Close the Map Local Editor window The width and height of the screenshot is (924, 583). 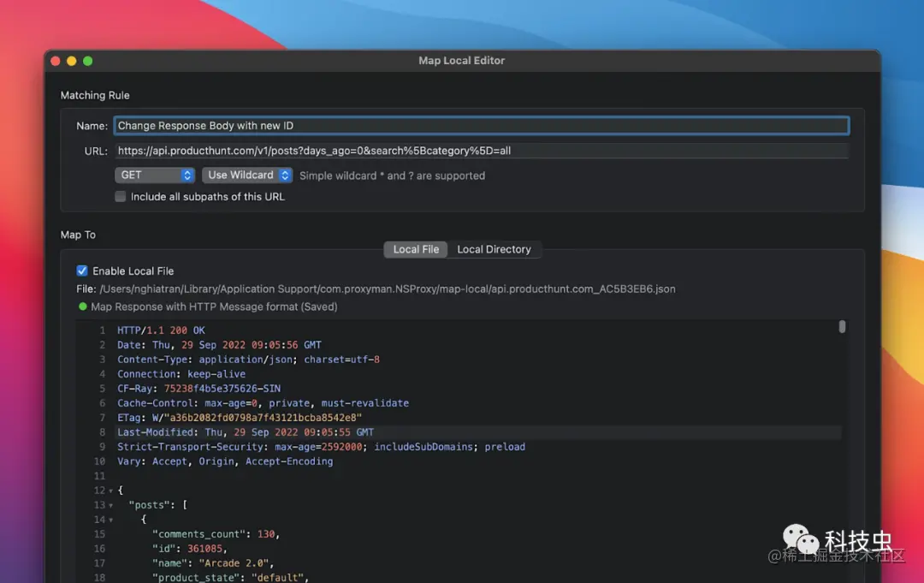click(56, 61)
